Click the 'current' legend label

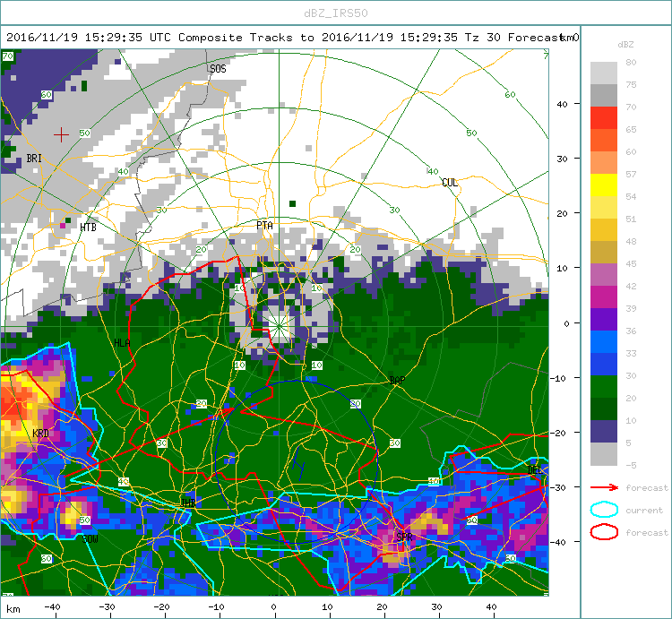[x=644, y=510]
